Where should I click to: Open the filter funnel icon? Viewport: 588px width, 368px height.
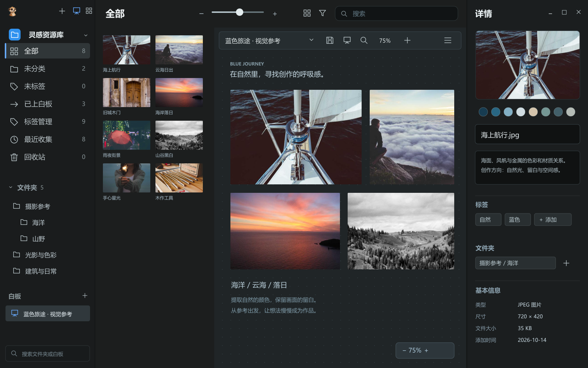(x=322, y=13)
